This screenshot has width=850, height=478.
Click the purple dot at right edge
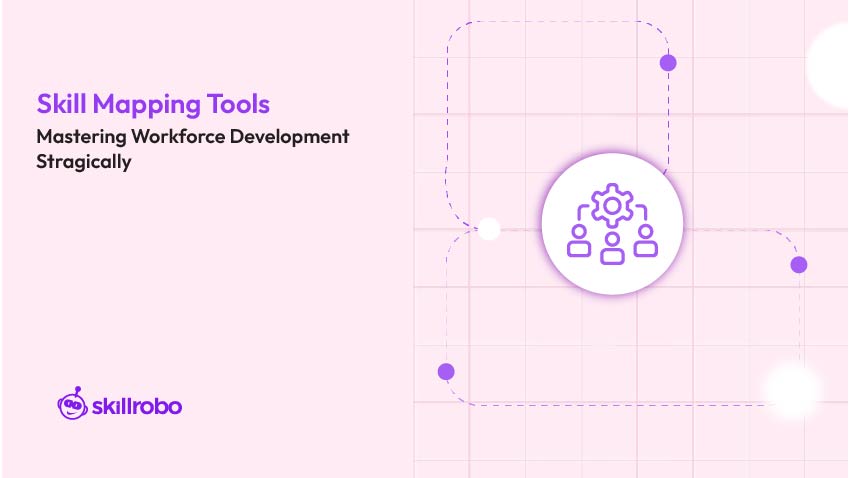[798, 265]
